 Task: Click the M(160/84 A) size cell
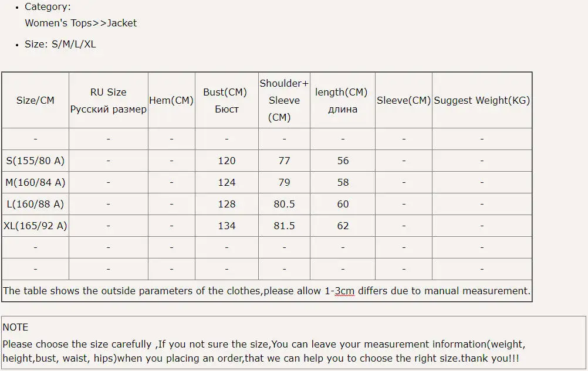pos(35,182)
